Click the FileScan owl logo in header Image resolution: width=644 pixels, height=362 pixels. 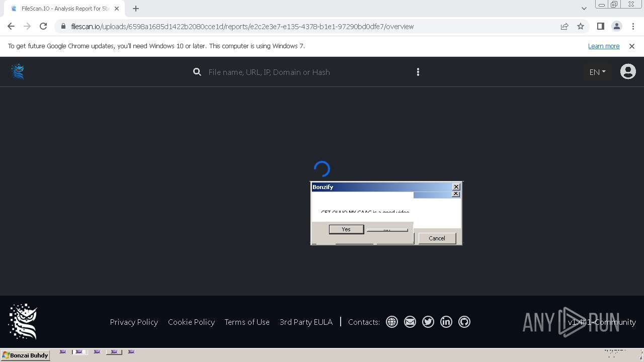(18, 72)
